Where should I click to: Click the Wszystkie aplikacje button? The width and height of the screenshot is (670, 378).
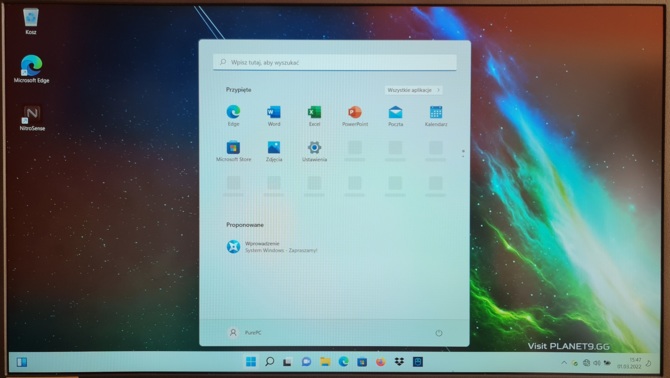413,90
